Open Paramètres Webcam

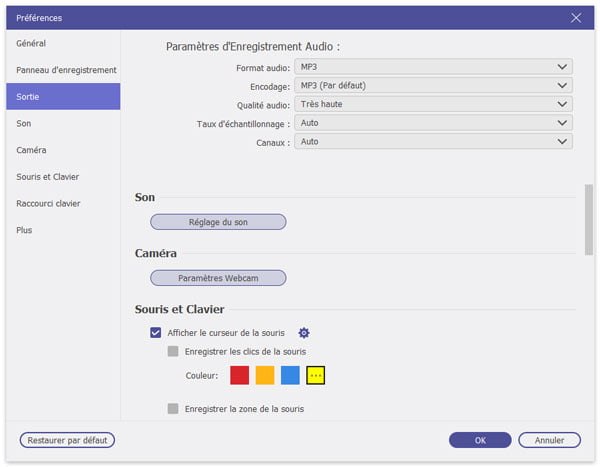tap(218, 278)
